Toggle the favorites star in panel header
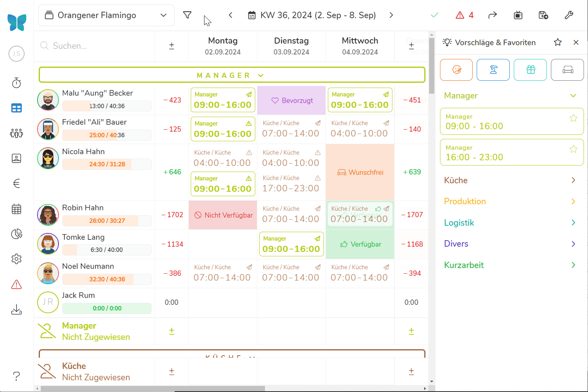 (x=558, y=42)
